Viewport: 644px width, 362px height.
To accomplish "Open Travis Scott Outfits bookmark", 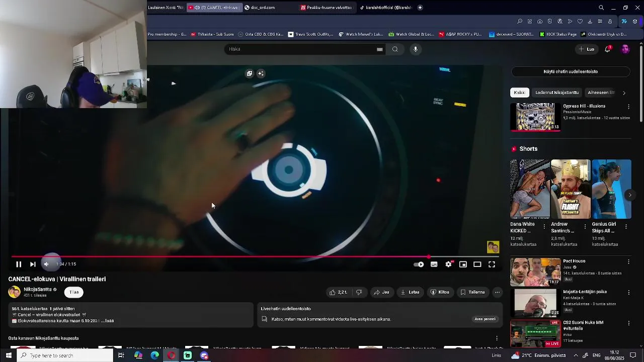I will (x=310, y=34).
